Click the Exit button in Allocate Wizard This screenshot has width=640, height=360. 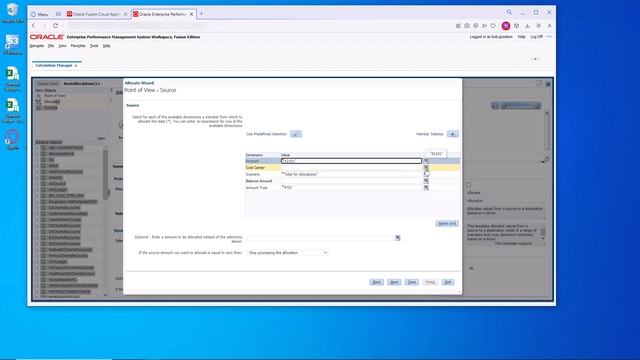coord(448,282)
